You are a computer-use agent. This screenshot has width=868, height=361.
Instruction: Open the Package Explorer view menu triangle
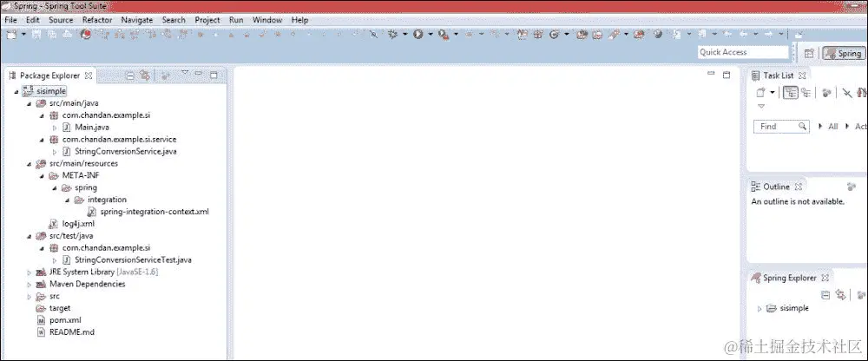coord(185,73)
